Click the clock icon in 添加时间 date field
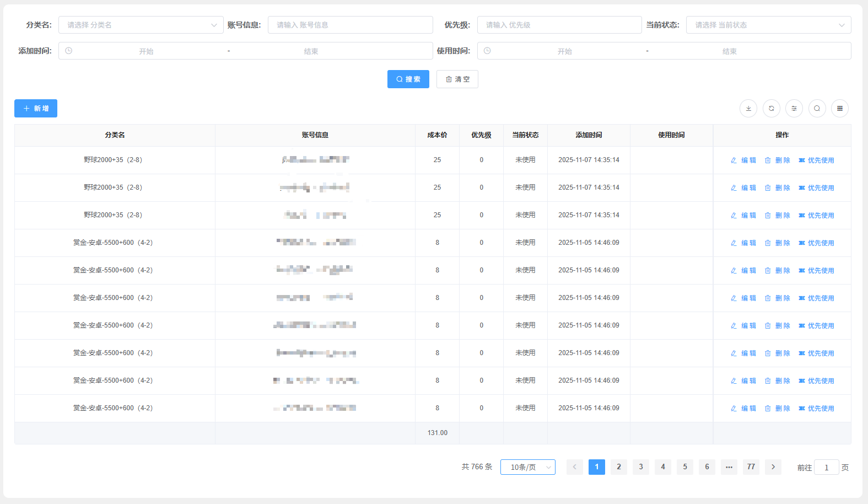The height and width of the screenshot is (504, 868). pos(69,51)
